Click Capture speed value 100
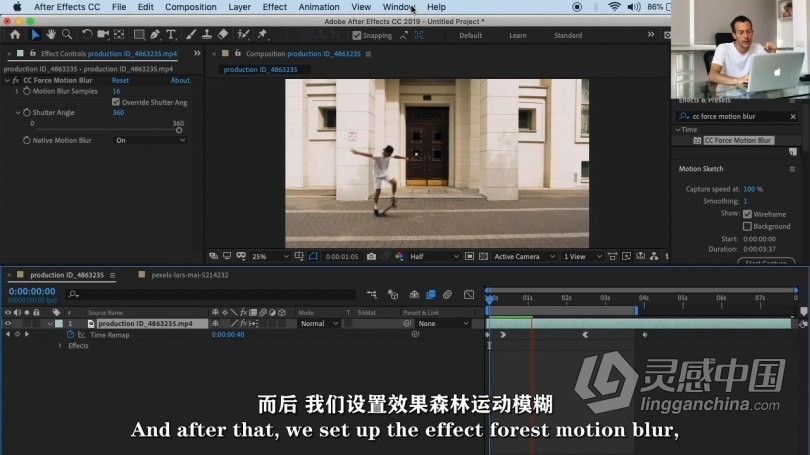This screenshot has height=455, width=810. pos(749,189)
